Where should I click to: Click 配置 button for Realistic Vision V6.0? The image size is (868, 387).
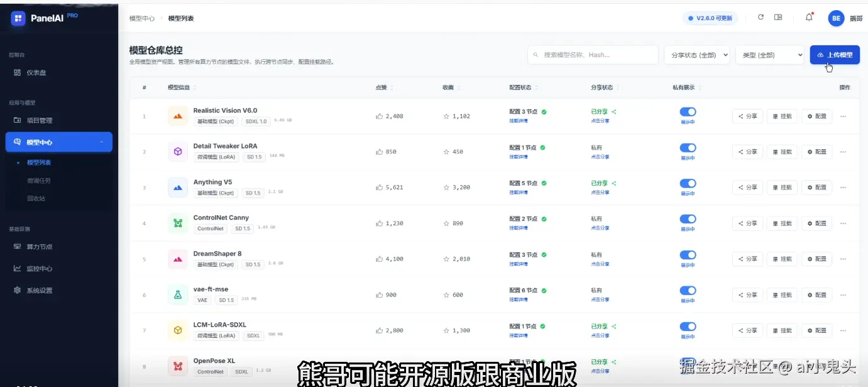point(816,116)
